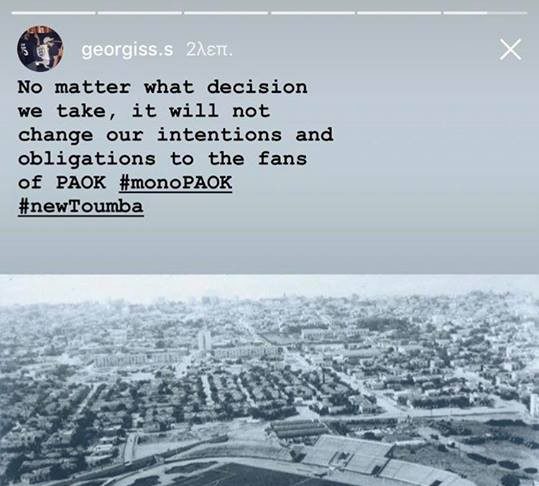Jump to the third story progress segment
539x486 pixels.
coord(226,13)
